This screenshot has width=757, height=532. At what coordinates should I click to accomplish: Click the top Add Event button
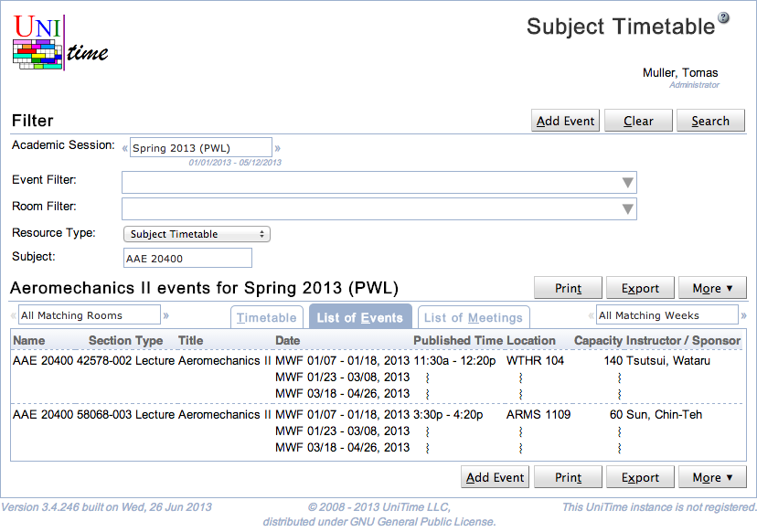[x=565, y=121]
